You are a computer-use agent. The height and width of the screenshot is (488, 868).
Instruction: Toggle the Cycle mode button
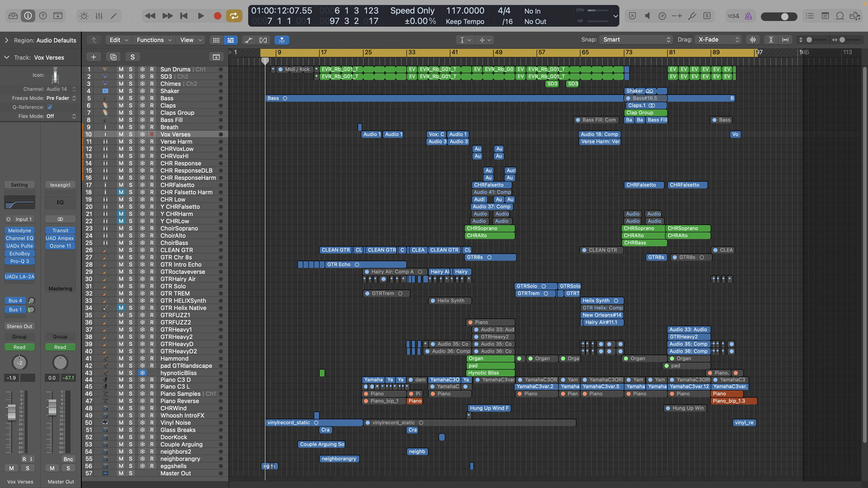point(234,16)
